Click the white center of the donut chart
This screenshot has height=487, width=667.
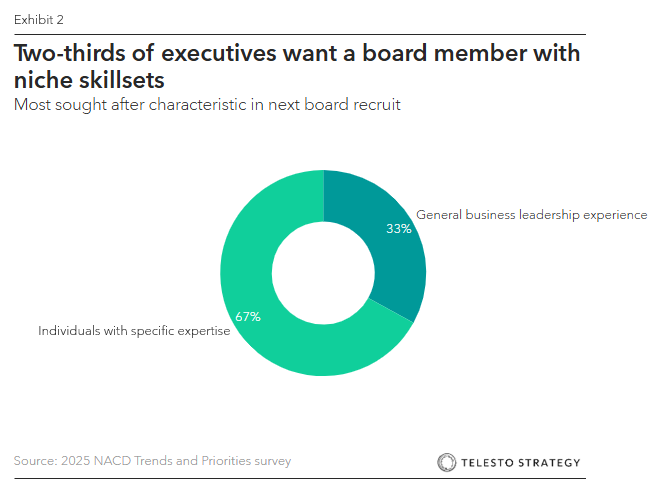[322, 273]
